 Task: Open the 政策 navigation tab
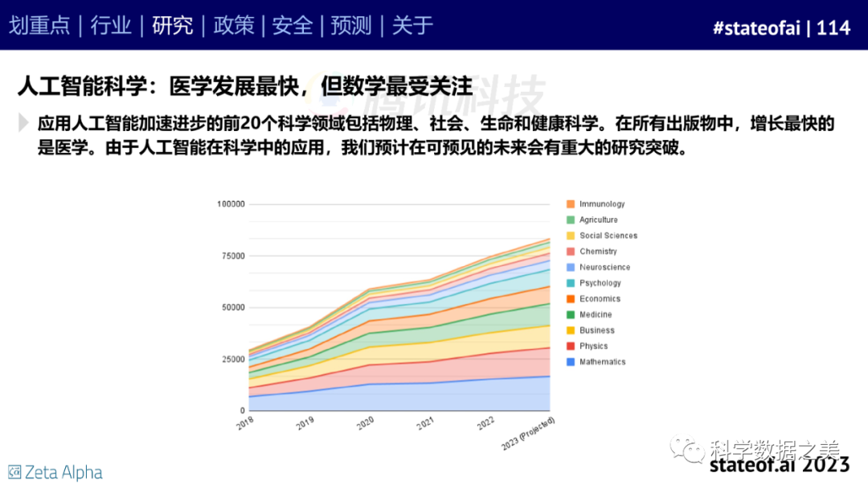(233, 26)
